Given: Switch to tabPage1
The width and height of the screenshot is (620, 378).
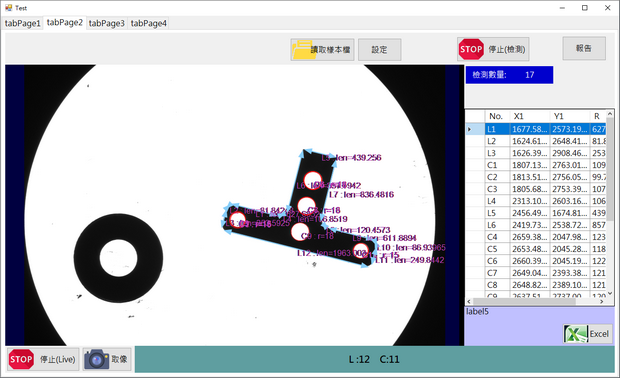Looking at the screenshot, I should pos(23,23).
